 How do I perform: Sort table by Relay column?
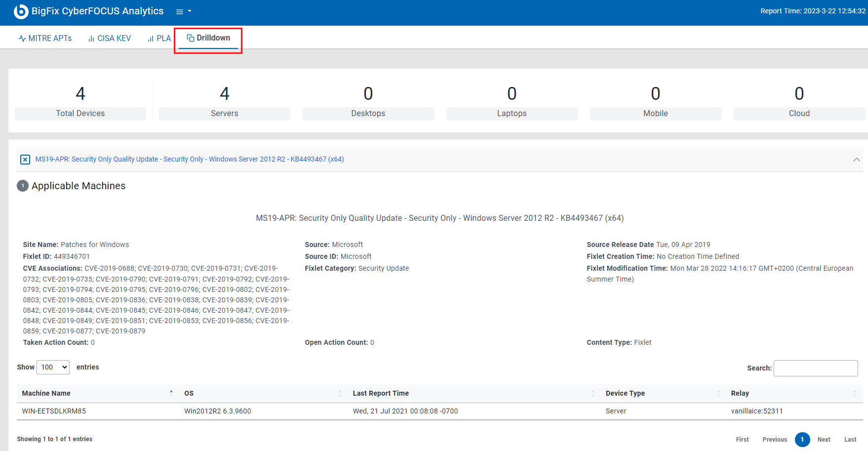point(740,393)
